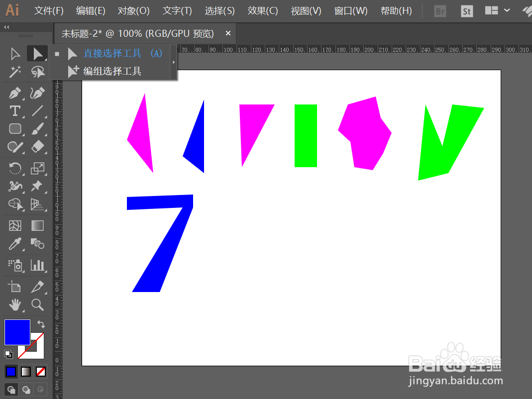The width and height of the screenshot is (532, 399).
Task: Open the 效果(C) menu
Action: pos(263,11)
